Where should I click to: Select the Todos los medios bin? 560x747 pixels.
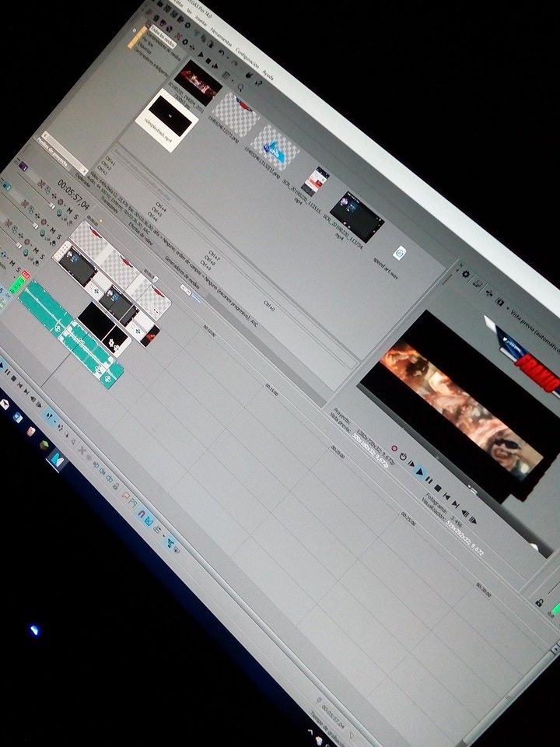point(163,37)
